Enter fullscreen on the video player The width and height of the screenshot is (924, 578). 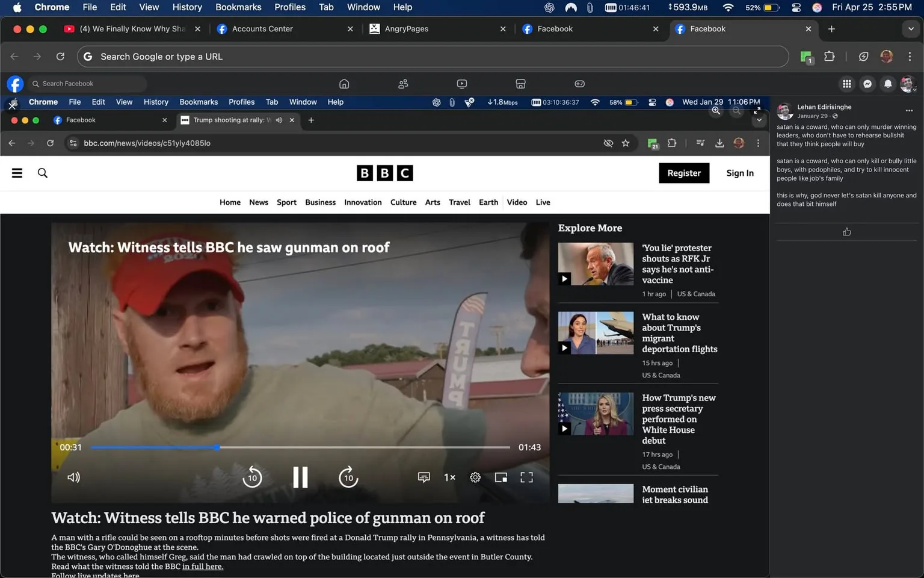click(526, 477)
